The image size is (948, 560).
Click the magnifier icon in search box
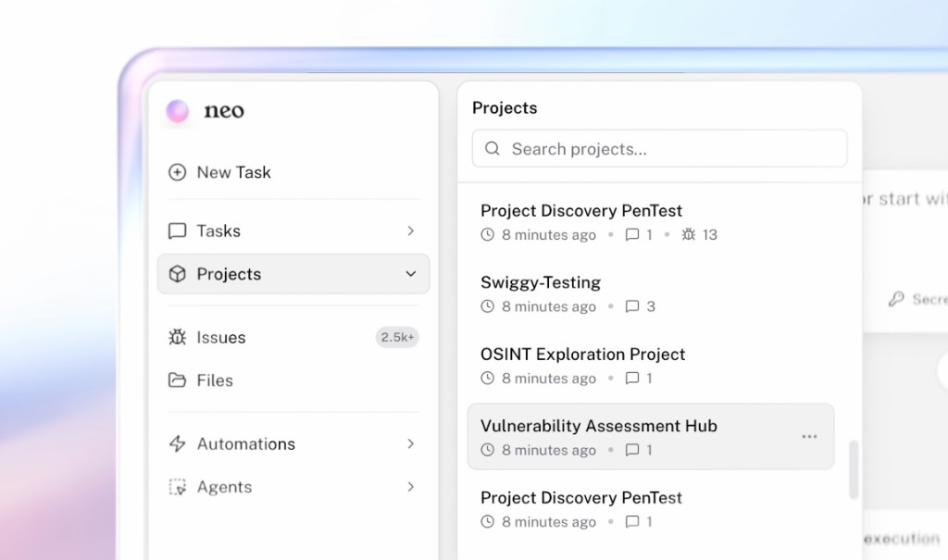coord(493,149)
